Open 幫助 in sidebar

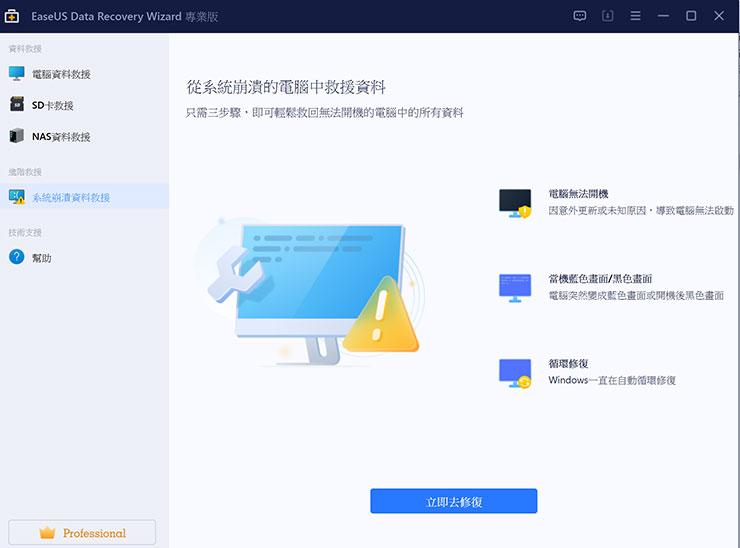click(84, 258)
